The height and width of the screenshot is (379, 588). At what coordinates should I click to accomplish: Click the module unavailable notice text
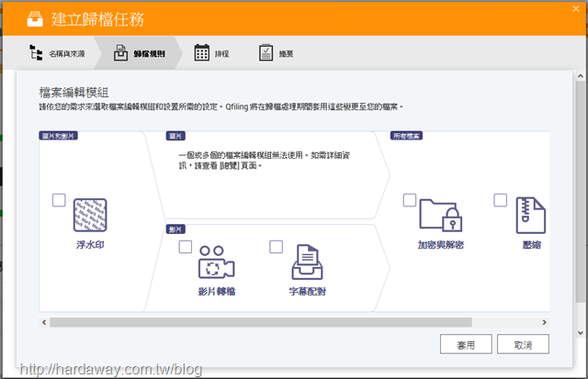264,161
